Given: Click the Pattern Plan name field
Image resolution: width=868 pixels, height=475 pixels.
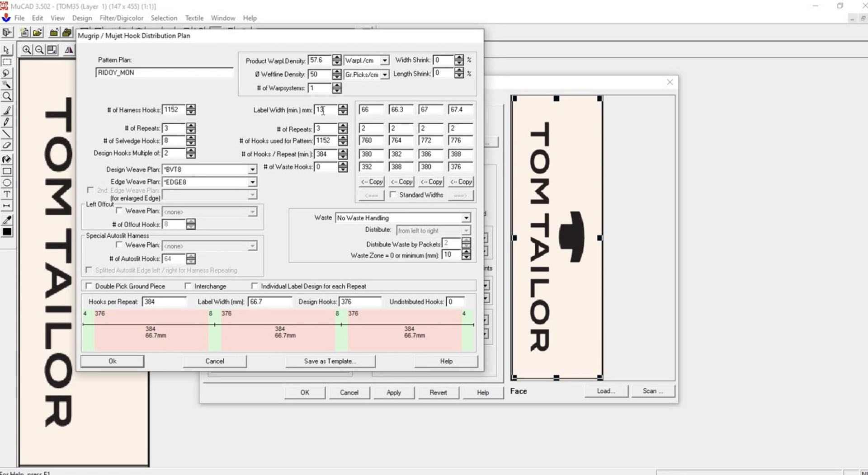Looking at the screenshot, I should coord(165,73).
